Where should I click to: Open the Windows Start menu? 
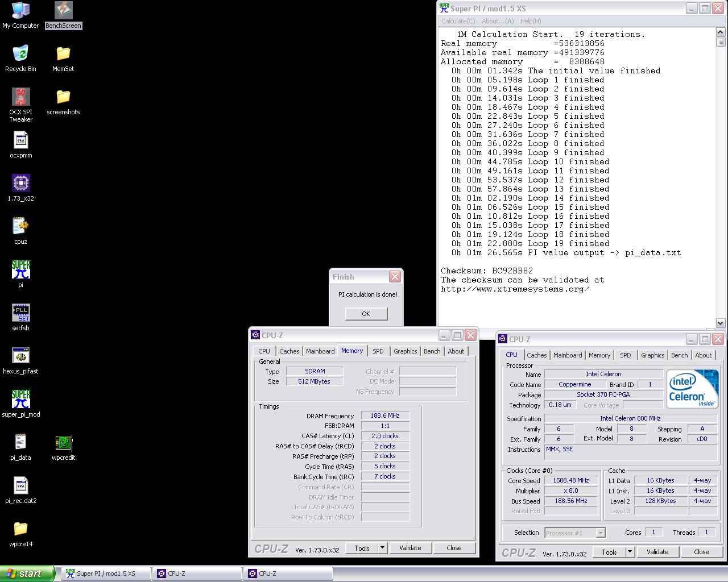pyautogui.click(x=27, y=573)
